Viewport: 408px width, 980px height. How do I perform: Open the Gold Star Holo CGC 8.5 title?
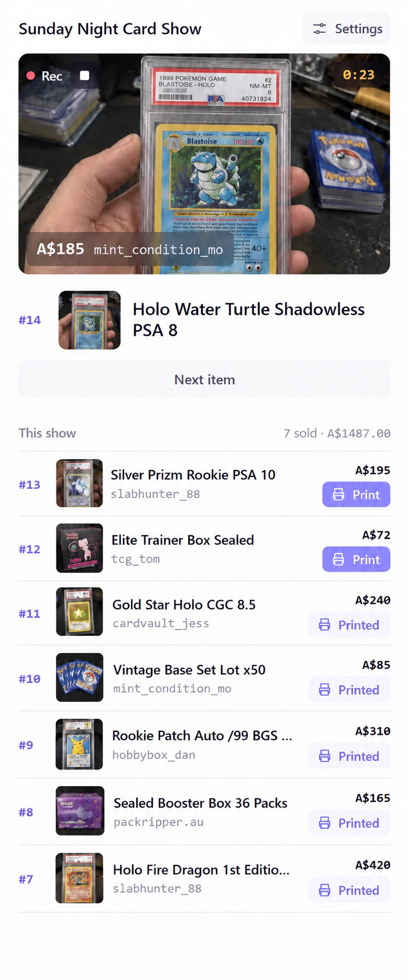(184, 605)
